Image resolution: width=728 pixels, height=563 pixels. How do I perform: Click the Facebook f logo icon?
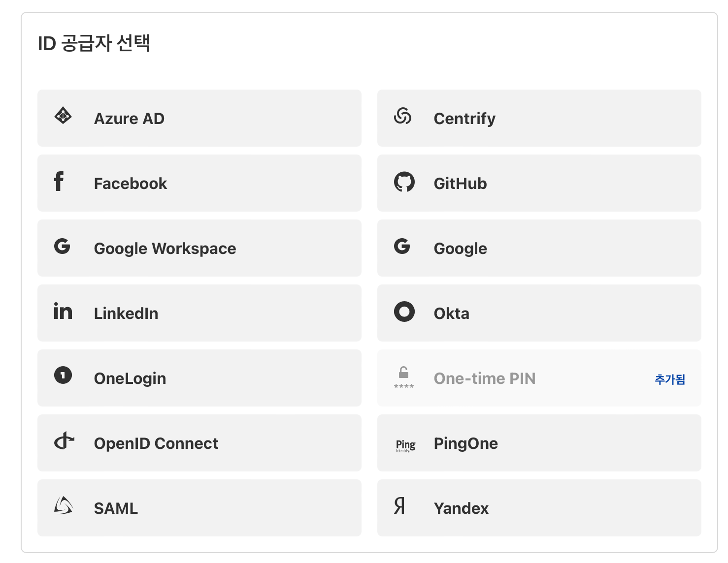tap(59, 181)
